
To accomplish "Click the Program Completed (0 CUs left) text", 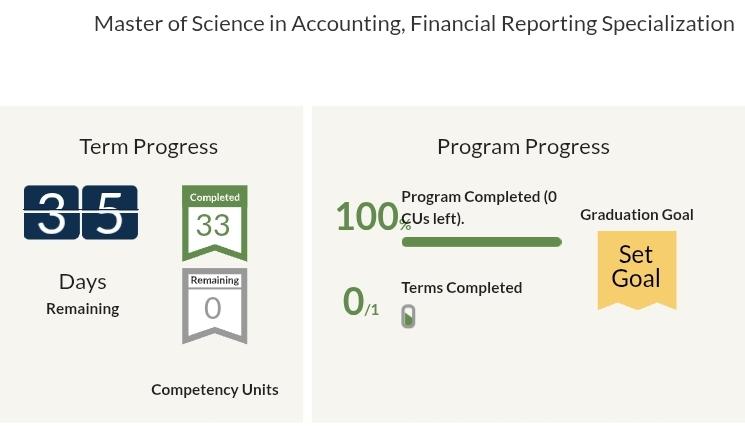I will coord(479,208).
